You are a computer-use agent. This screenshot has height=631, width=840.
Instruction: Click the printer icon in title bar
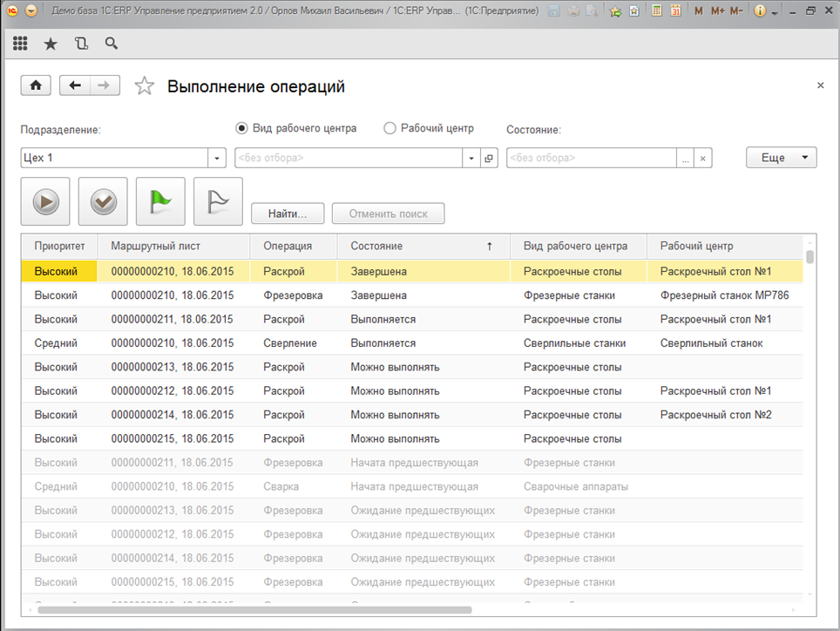573,10
